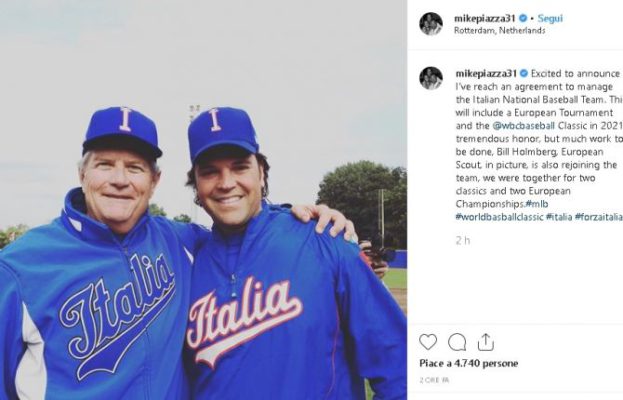Screen dimensions: 623x400
Task: Click the verified badge in the caption
Action: coord(524,73)
